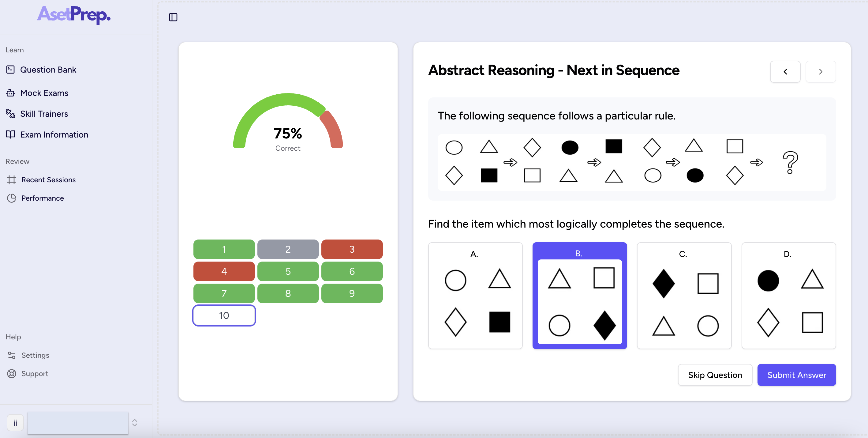Screen dimensions: 868x438
Task: Click question number 4 in grid
Action: (223, 271)
